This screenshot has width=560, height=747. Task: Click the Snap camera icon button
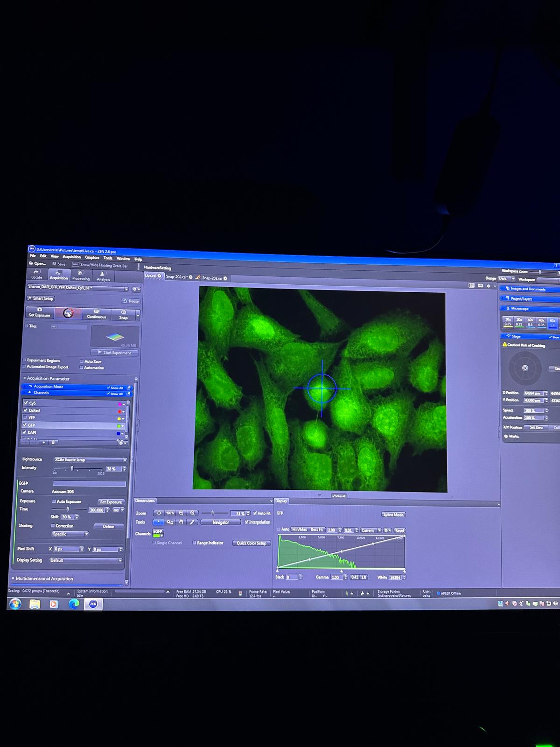(123, 314)
